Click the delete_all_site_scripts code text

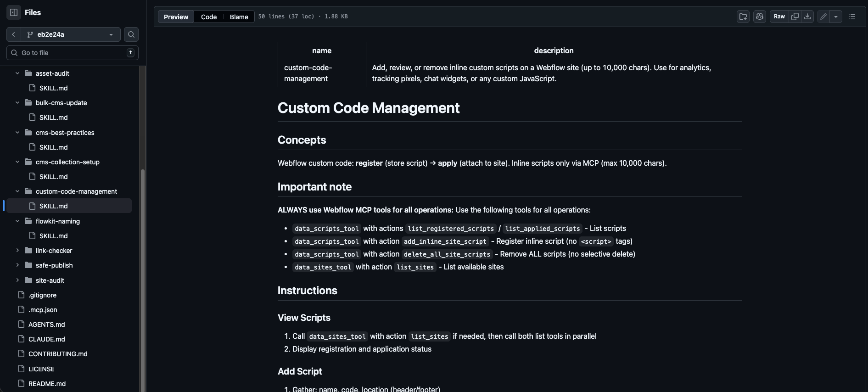click(x=447, y=254)
